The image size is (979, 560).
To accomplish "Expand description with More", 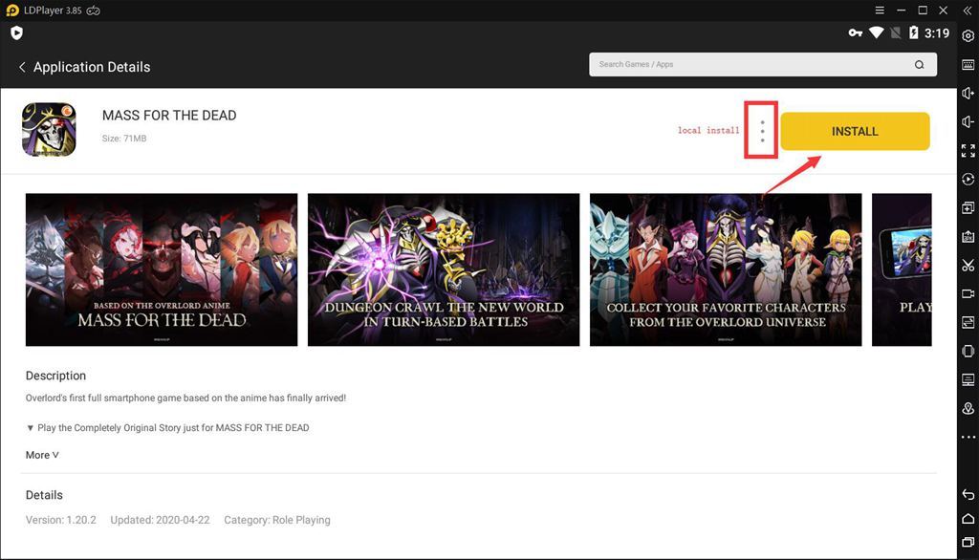I will tap(42, 455).
